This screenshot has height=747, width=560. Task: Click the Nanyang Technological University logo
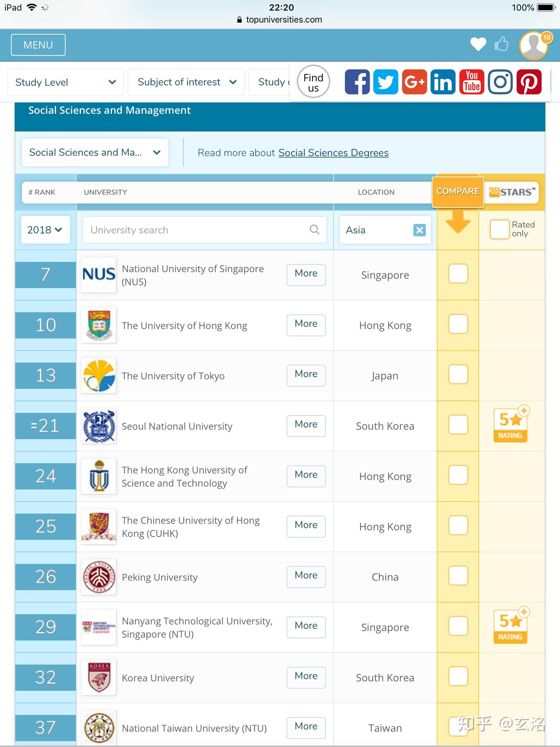99,627
